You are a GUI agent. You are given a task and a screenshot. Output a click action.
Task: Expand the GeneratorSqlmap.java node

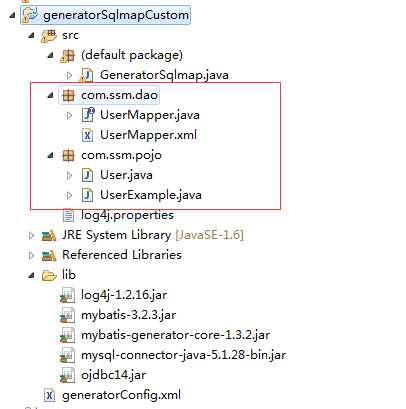click(x=69, y=75)
